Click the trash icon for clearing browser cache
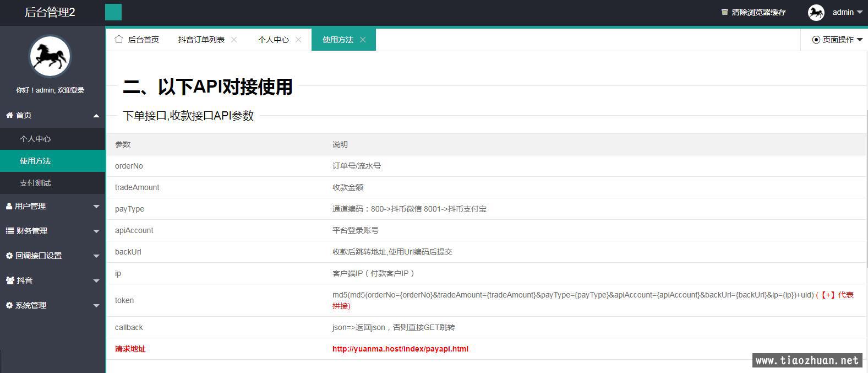Screen dimensions: 868x373 724,12
